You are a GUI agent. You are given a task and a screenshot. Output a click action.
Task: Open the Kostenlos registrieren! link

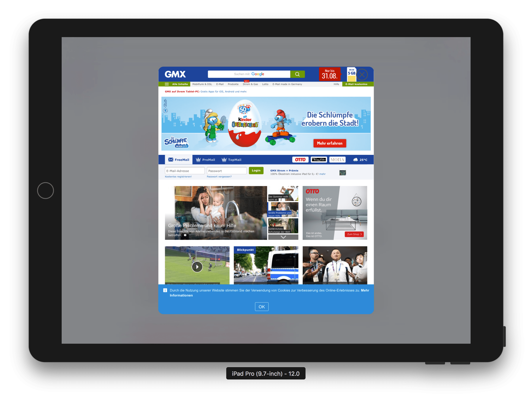(x=178, y=177)
